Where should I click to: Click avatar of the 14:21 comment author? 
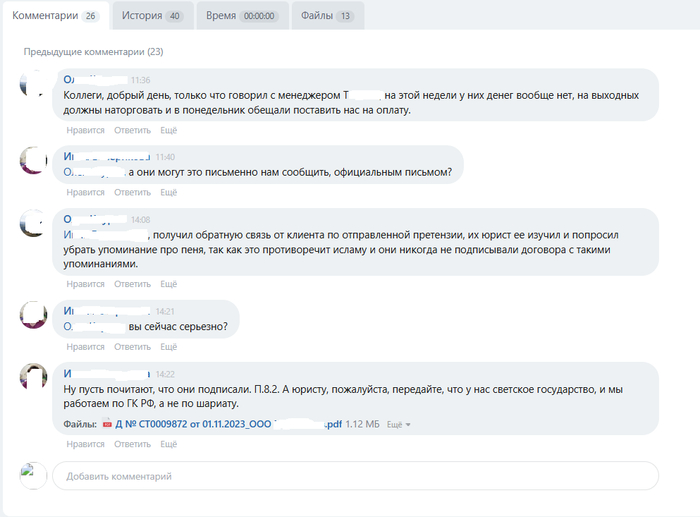[x=34, y=315]
